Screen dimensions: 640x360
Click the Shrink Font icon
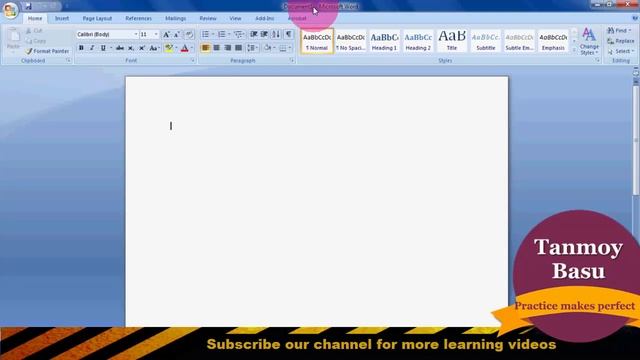tap(177, 35)
